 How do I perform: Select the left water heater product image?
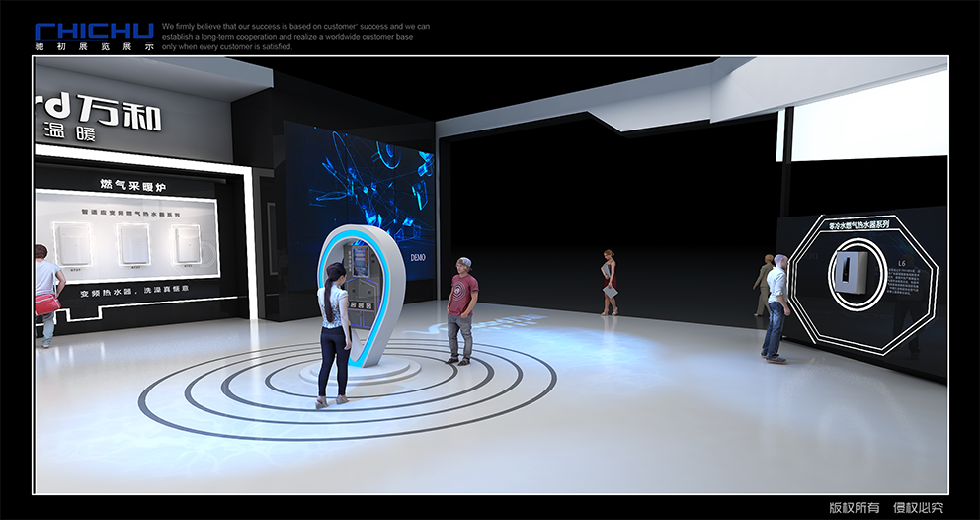72,243
